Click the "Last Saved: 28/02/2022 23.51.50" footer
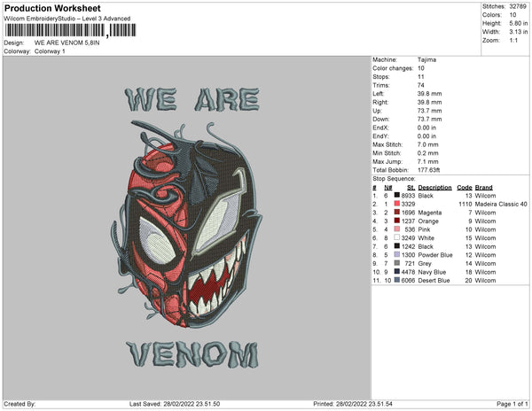 click(x=175, y=404)
